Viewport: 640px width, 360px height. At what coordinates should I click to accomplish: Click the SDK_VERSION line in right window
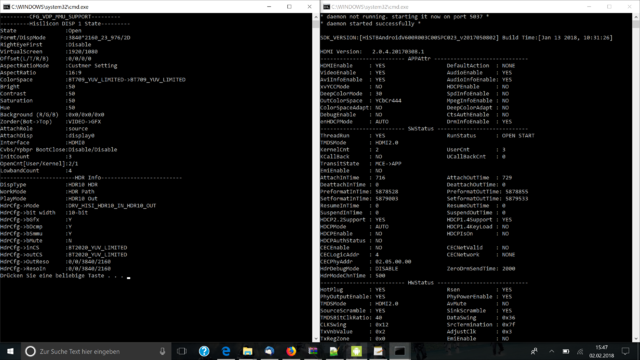467,38
